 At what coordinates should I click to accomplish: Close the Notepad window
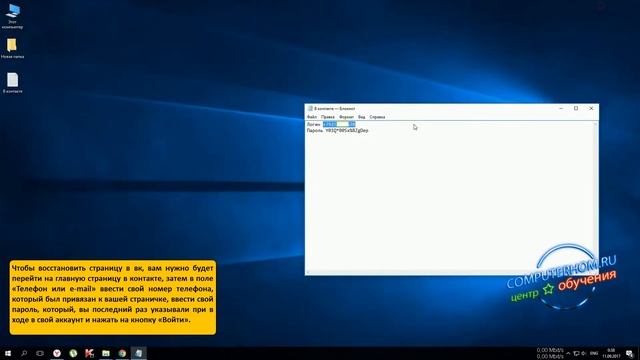point(591,109)
